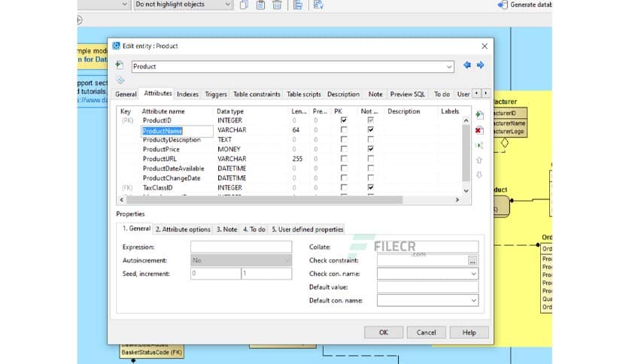Open the '2. Attribute options' properties tab
The height and width of the screenshot is (364, 629).
[x=183, y=229]
